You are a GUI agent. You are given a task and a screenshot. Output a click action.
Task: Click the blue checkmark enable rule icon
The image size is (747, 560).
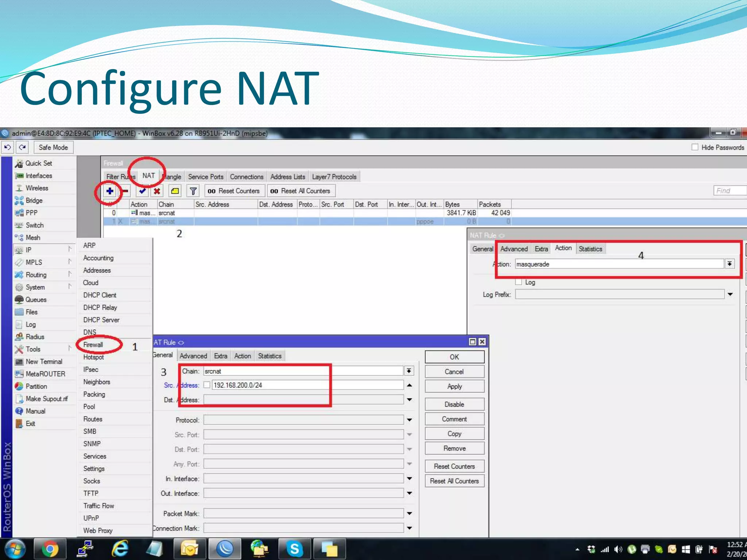click(142, 191)
